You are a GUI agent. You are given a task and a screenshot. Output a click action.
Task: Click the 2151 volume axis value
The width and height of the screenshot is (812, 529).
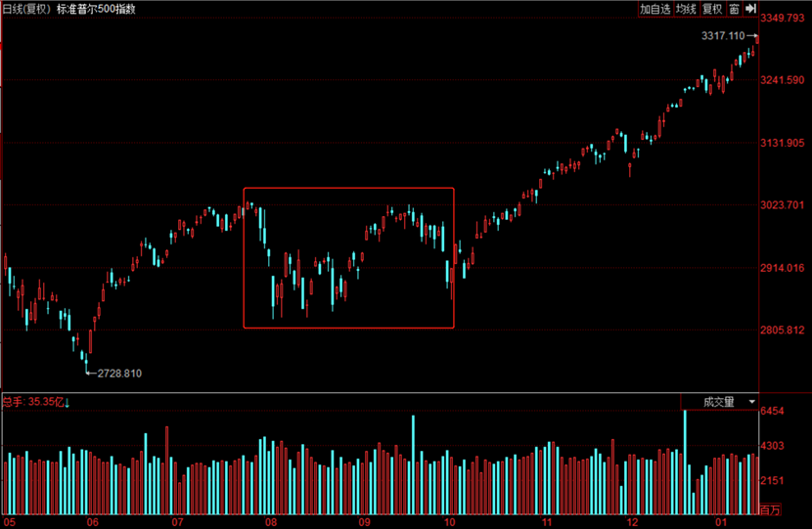pyautogui.click(x=772, y=480)
